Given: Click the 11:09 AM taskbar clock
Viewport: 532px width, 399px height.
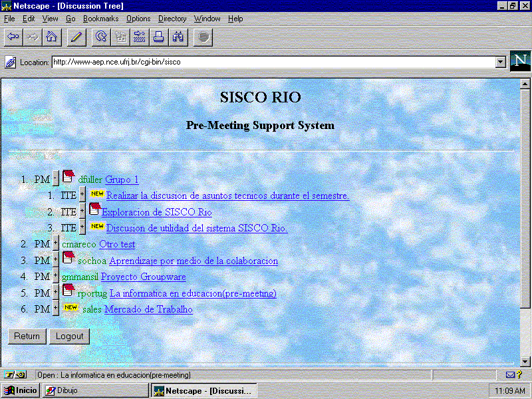Looking at the screenshot, I should [510, 391].
